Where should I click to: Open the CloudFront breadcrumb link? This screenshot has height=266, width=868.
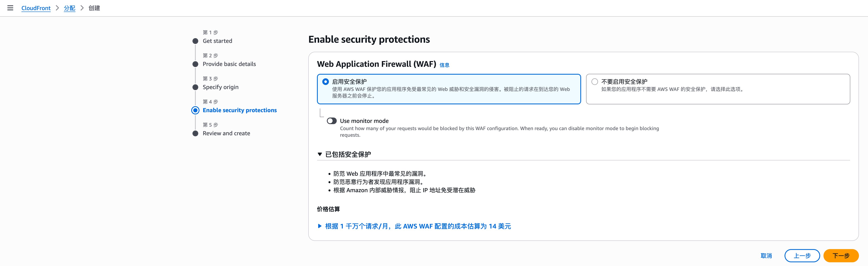coord(36,8)
